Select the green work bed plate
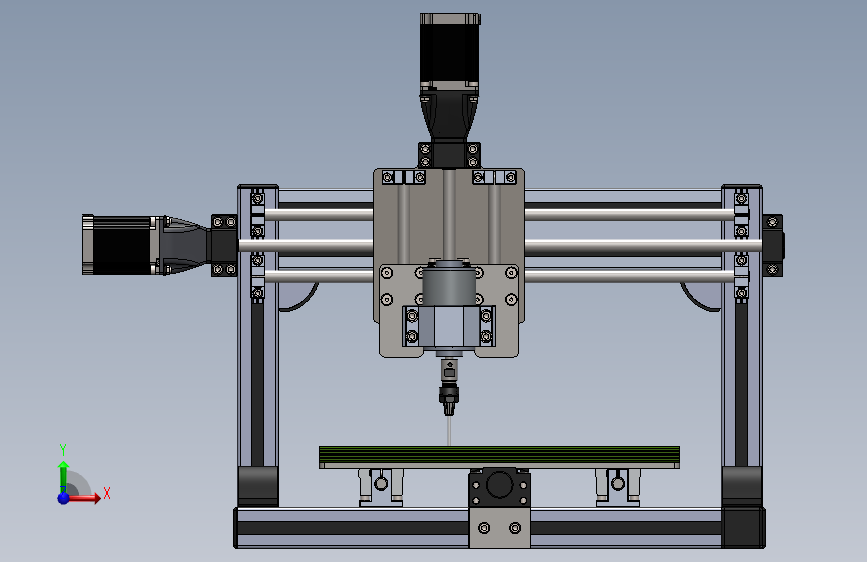867x562 pixels. point(499,454)
